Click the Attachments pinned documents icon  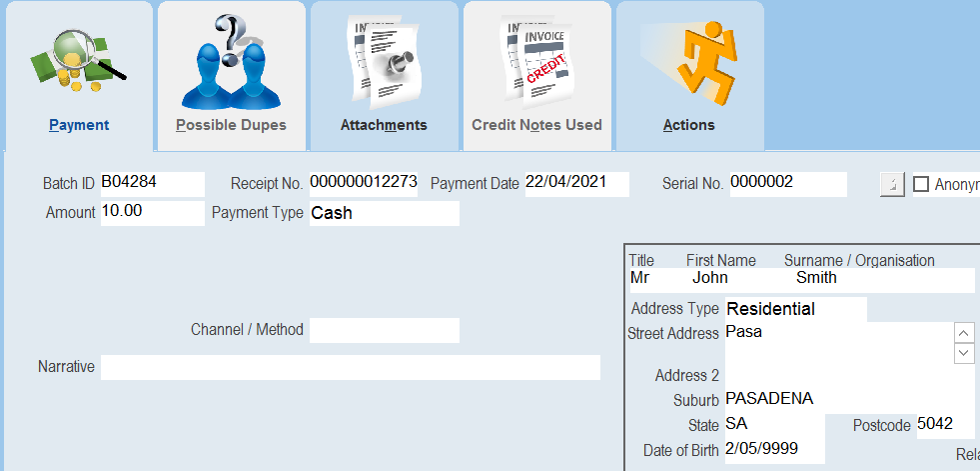[x=385, y=60]
